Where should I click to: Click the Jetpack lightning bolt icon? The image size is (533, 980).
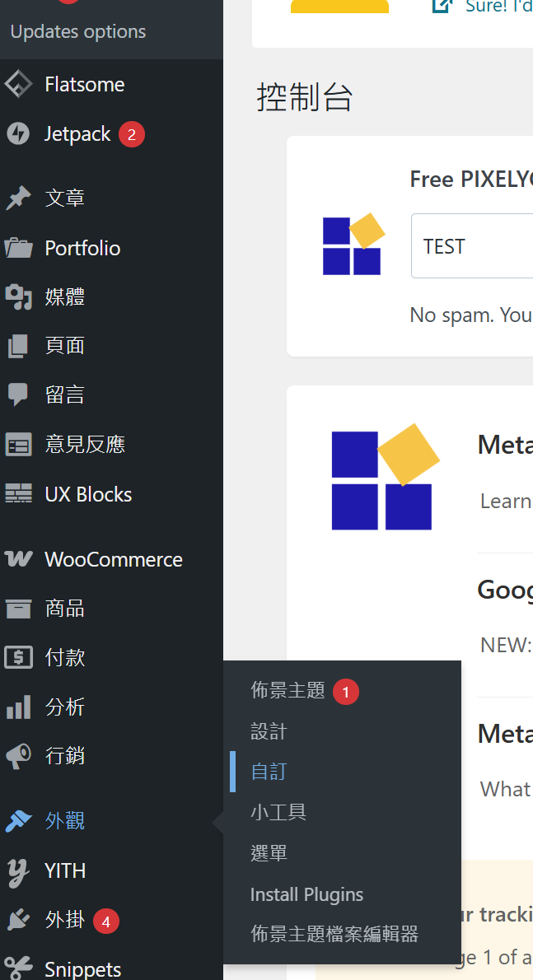click(18, 134)
